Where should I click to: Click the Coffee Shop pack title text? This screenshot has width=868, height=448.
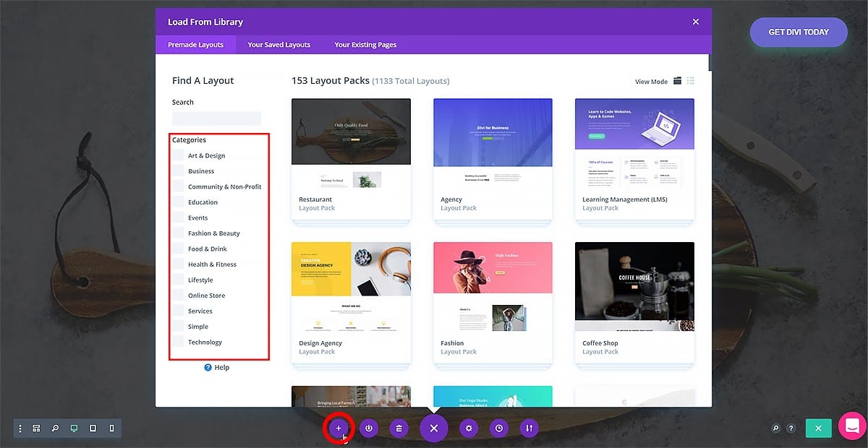tap(600, 343)
